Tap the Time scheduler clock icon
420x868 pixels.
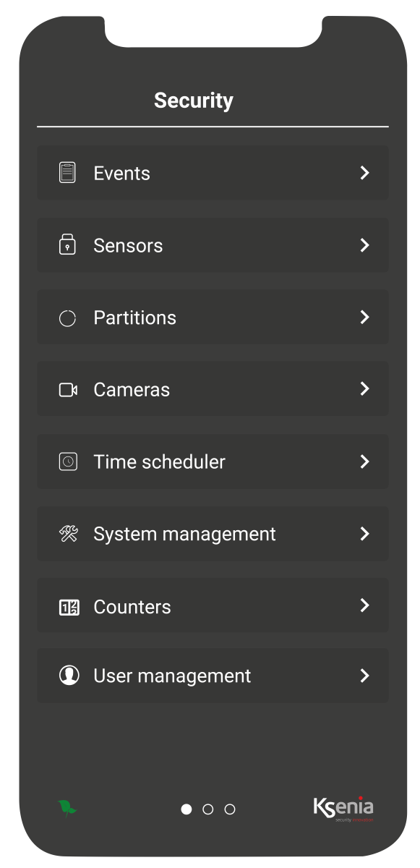point(68,461)
